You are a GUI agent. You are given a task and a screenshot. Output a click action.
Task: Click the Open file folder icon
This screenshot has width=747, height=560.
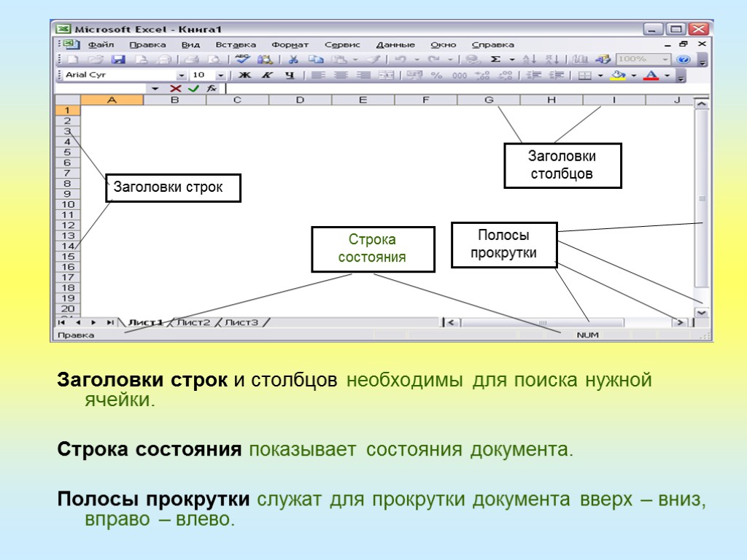pos(96,60)
